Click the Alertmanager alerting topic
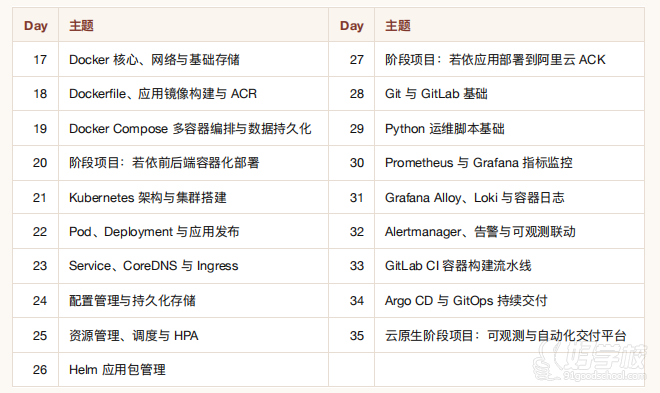 [480, 231]
